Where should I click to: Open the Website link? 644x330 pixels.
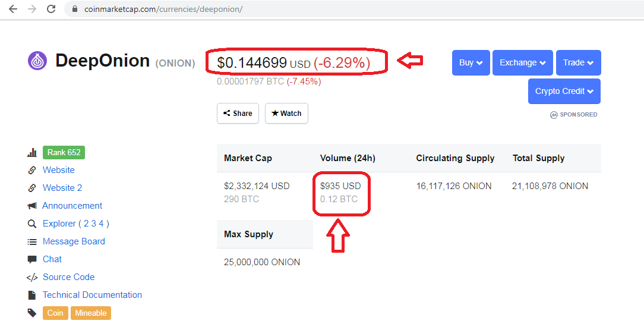(x=59, y=170)
